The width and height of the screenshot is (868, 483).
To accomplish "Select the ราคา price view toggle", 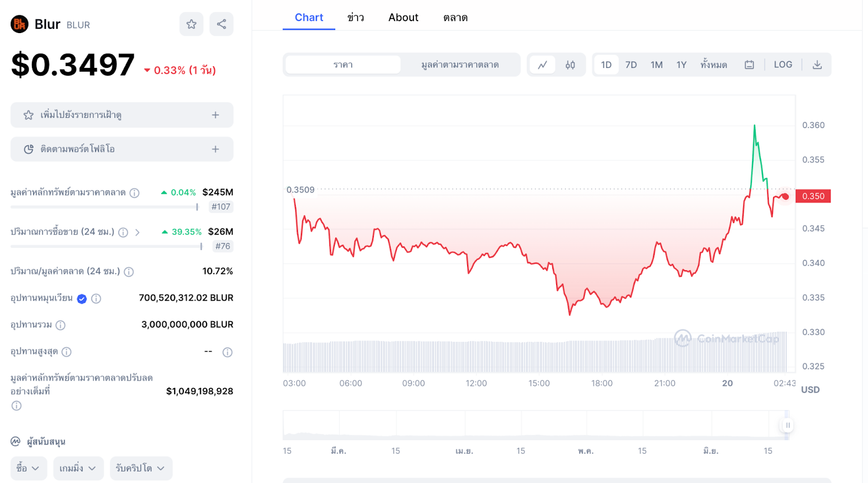I will (343, 65).
